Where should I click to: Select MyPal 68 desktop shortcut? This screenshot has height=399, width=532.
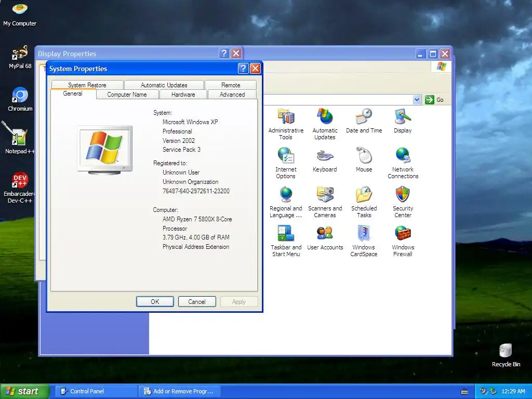[x=20, y=57]
